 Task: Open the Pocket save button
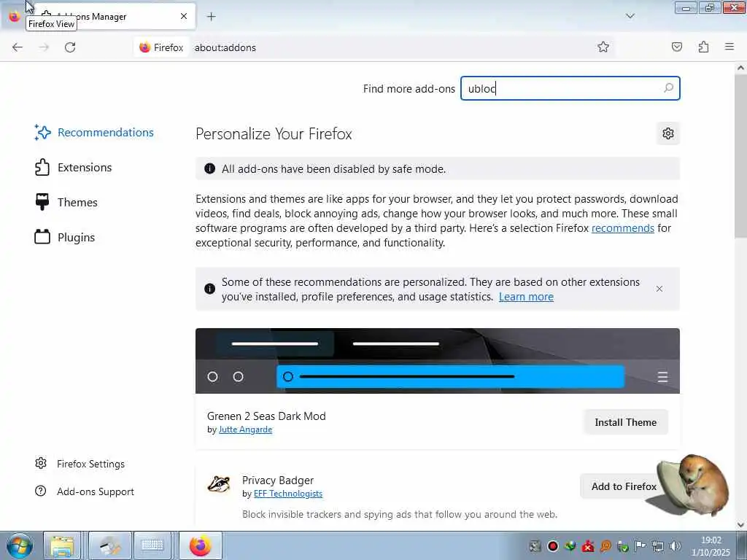677,47
